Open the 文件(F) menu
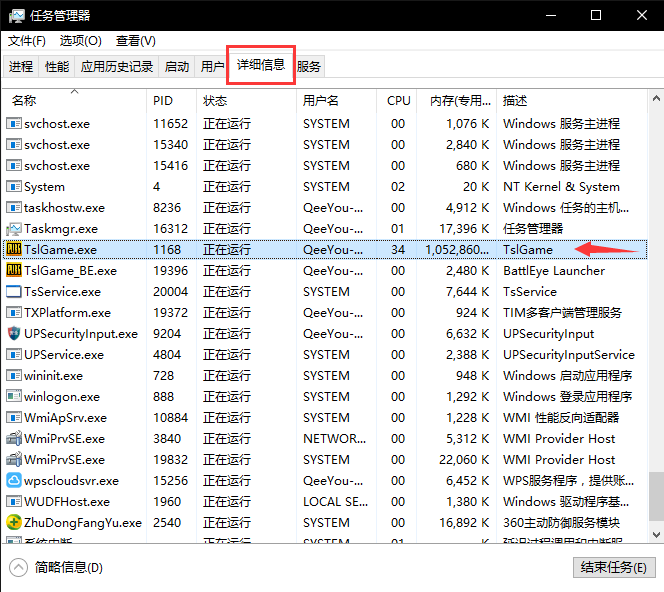The image size is (664, 592). [27, 41]
